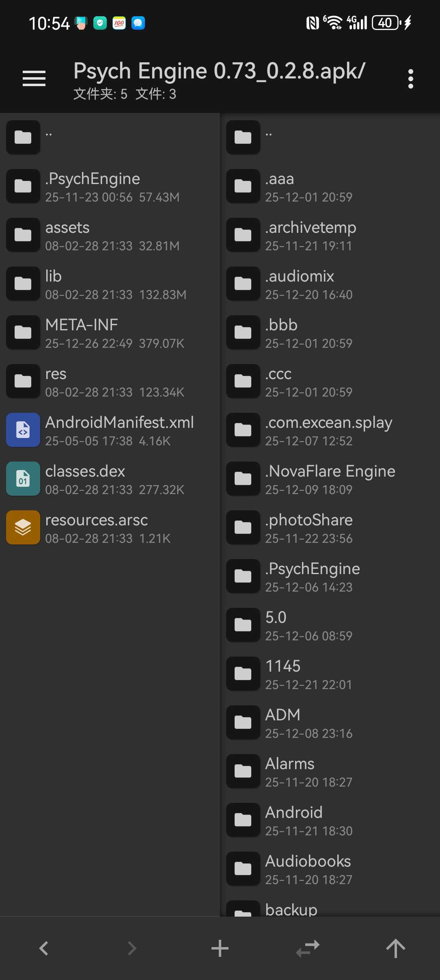The image size is (440, 980).
Task: Open the .NovaFlare Engine folder
Action: pyautogui.click(x=330, y=479)
